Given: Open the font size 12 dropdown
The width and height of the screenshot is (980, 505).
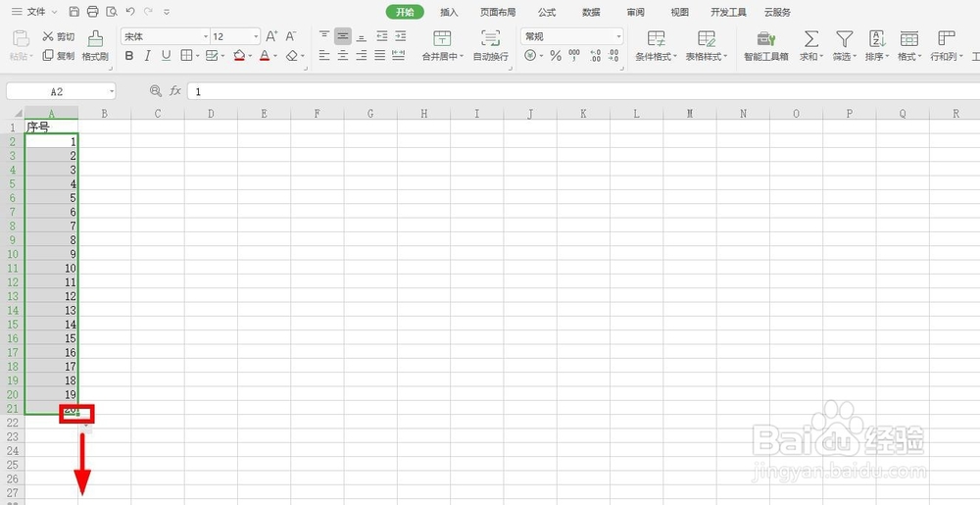Looking at the screenshot, I should click(256, 37).
